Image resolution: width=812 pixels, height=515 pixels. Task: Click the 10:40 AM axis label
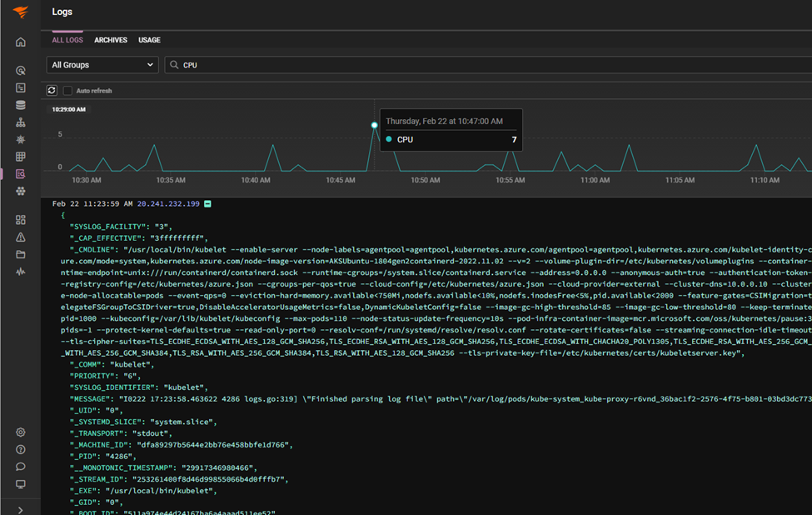(256, 180)
